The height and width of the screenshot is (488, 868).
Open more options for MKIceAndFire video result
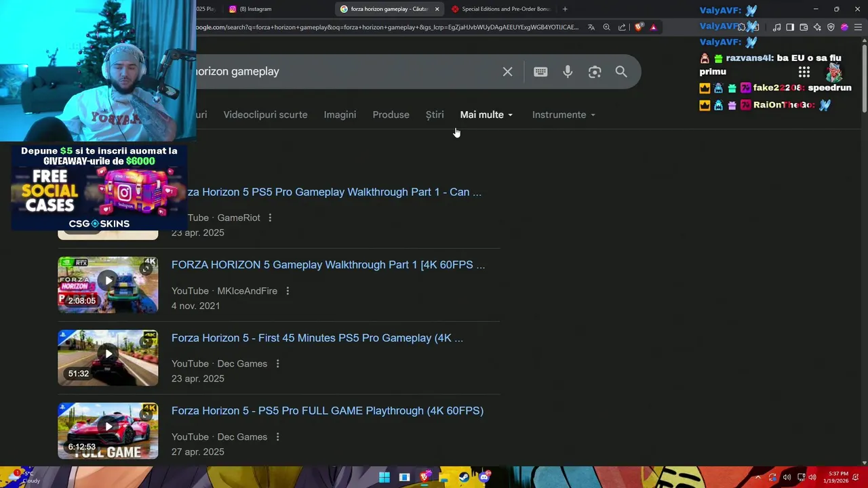pyautogui.click(x=288, y=291)
